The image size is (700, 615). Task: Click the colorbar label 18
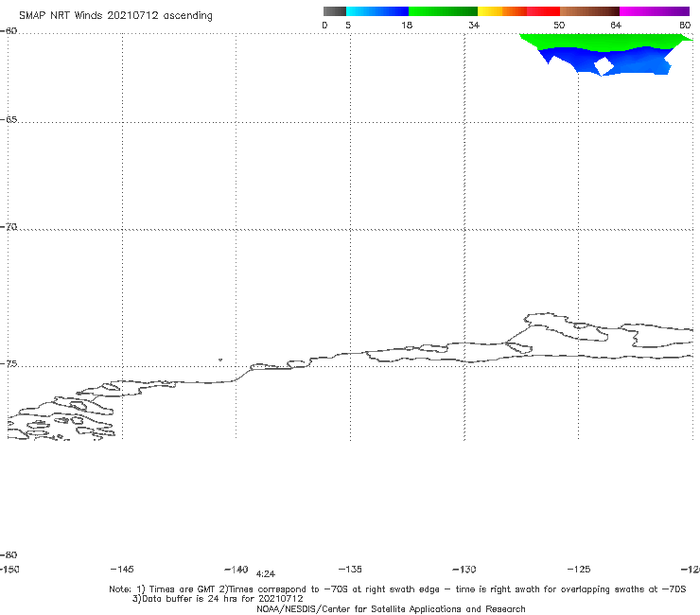point(407,25)
